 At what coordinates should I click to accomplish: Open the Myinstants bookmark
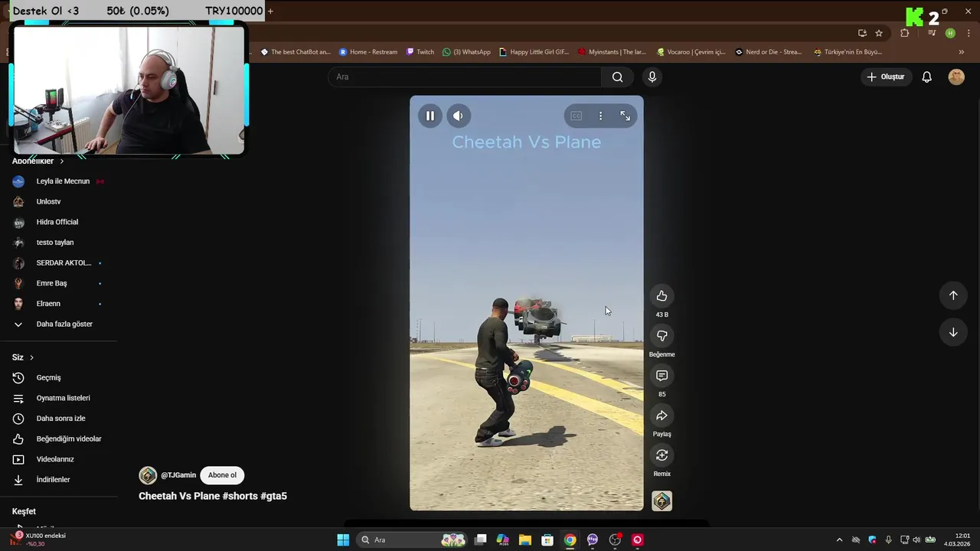click(x=612, y=52)
